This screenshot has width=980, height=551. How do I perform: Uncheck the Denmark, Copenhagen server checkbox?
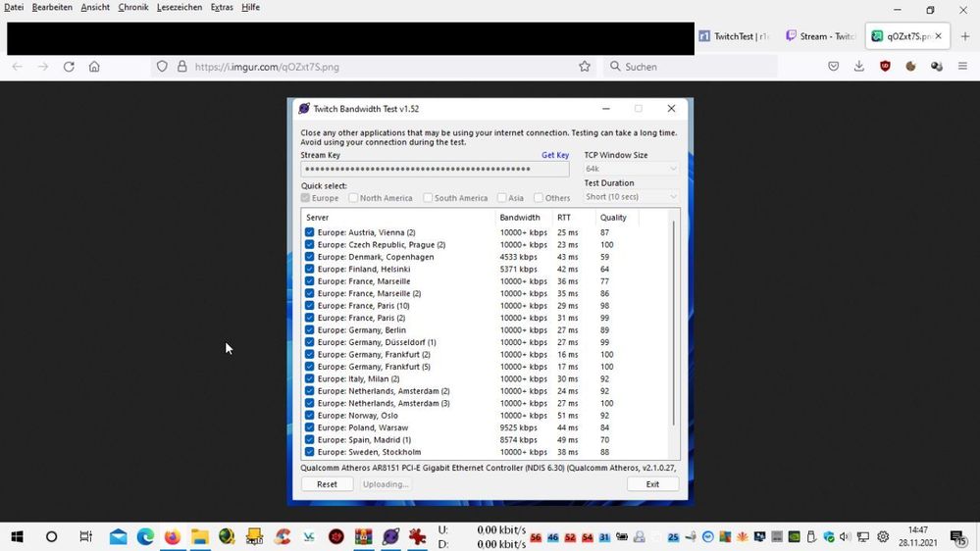[309, 257]
